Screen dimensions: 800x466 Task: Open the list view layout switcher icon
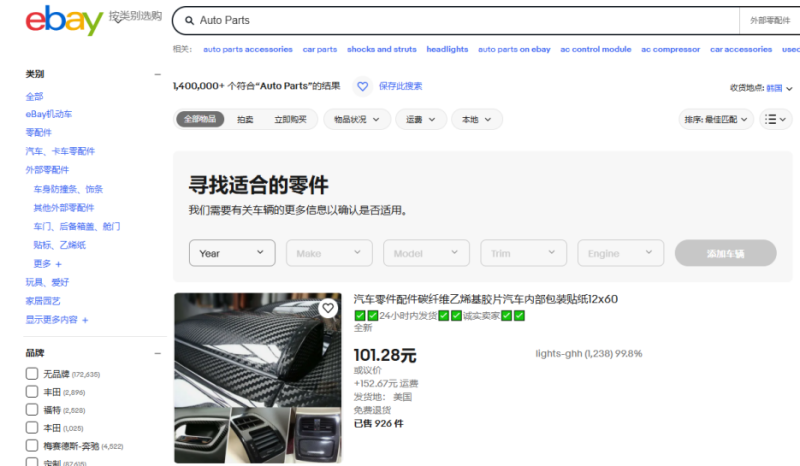coord(776,119)
